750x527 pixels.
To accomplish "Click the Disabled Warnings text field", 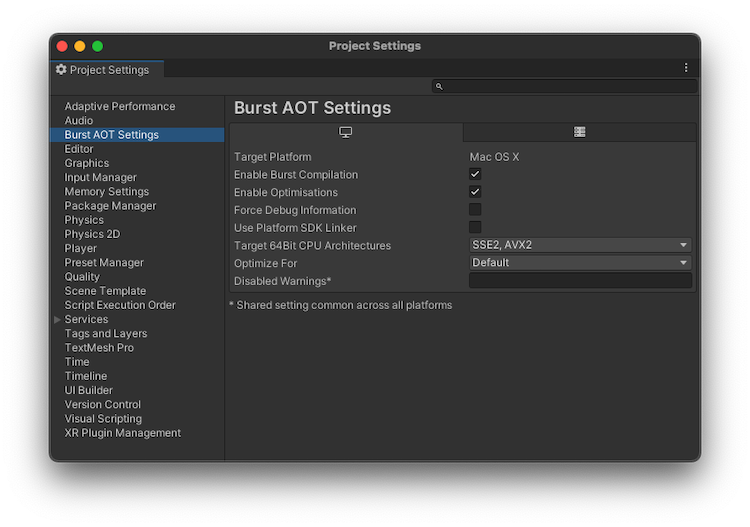I will pyautogui.click(x=580, y=281).
